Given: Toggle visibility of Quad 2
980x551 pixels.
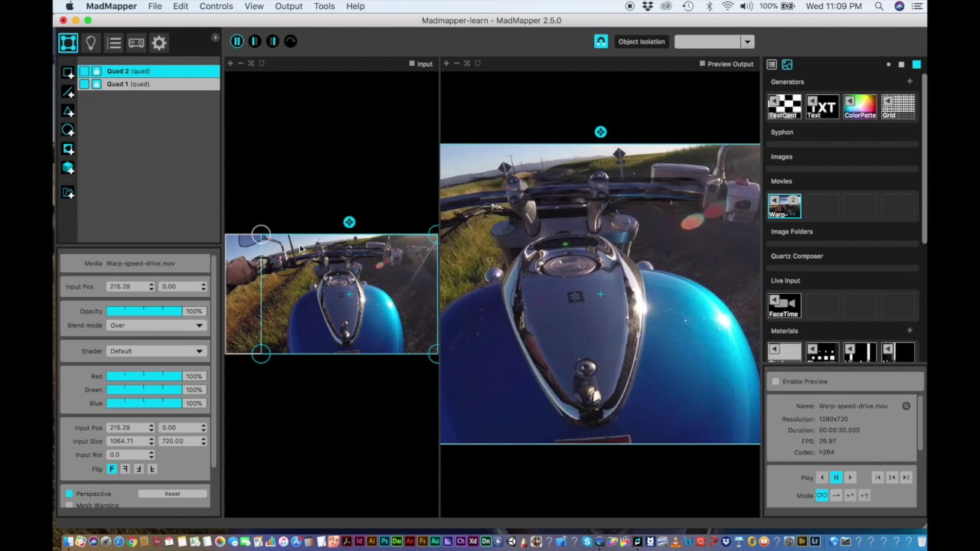Looking at the screenshot, I should click(x=84, y=71).
